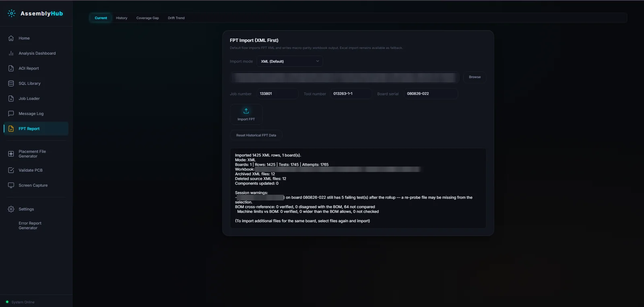Viewport: 644px width, 307px height.
Task: Select the Coverage Gap tab
Action: click(148, 18)
